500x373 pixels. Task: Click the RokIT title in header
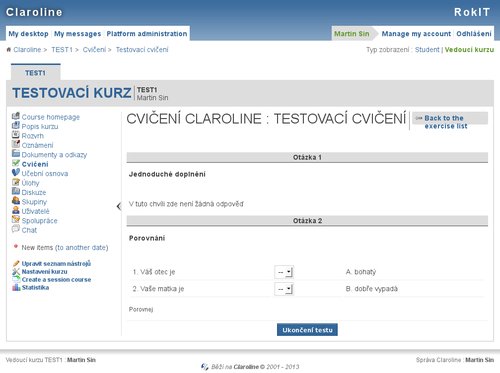472,12
